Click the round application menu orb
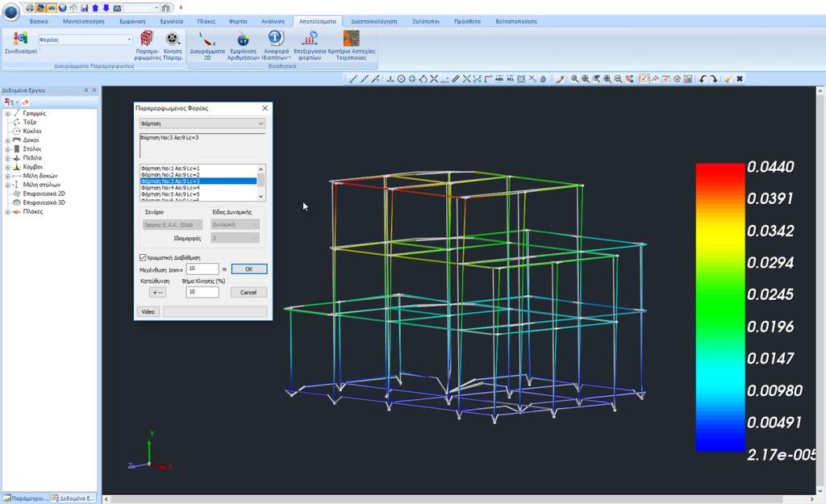826x504 pixels. 10,10
